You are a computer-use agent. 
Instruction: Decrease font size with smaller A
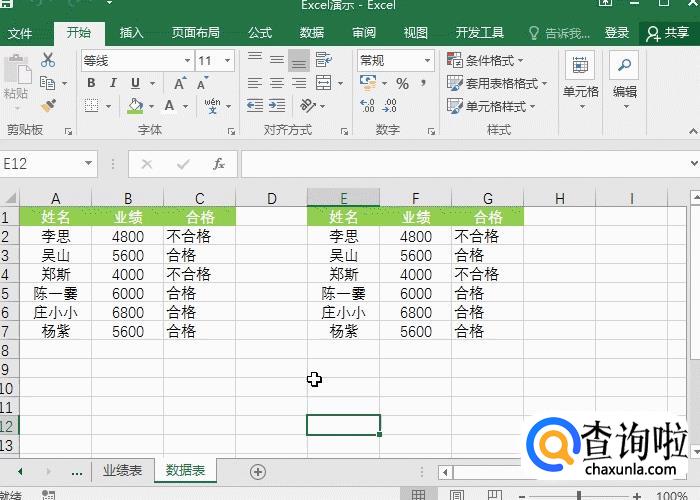coord(202,83)
